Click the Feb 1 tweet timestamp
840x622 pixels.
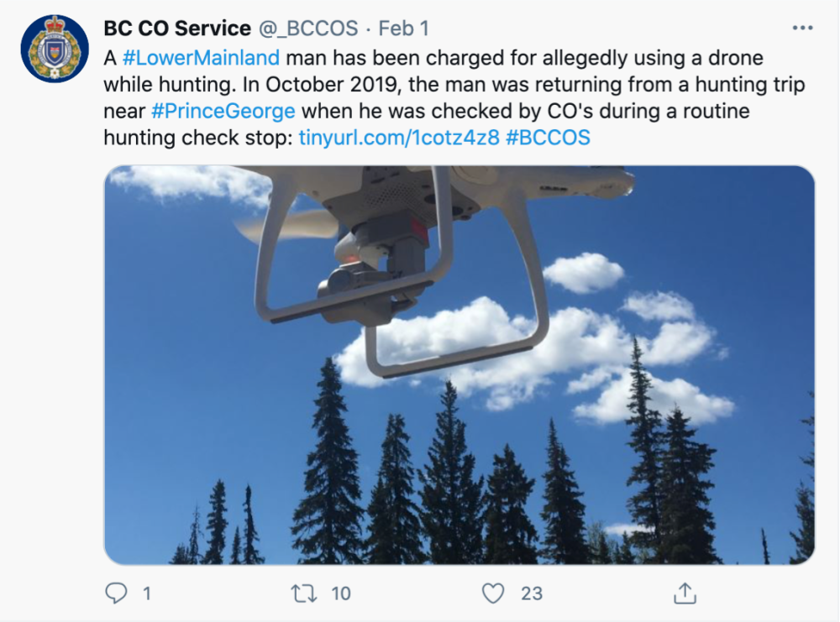[x=404, y=29]
